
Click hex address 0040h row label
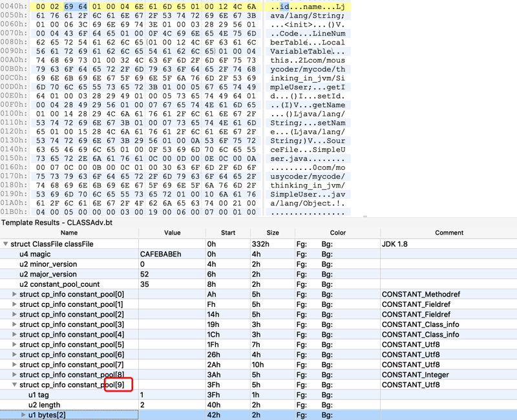click(14, 6)
